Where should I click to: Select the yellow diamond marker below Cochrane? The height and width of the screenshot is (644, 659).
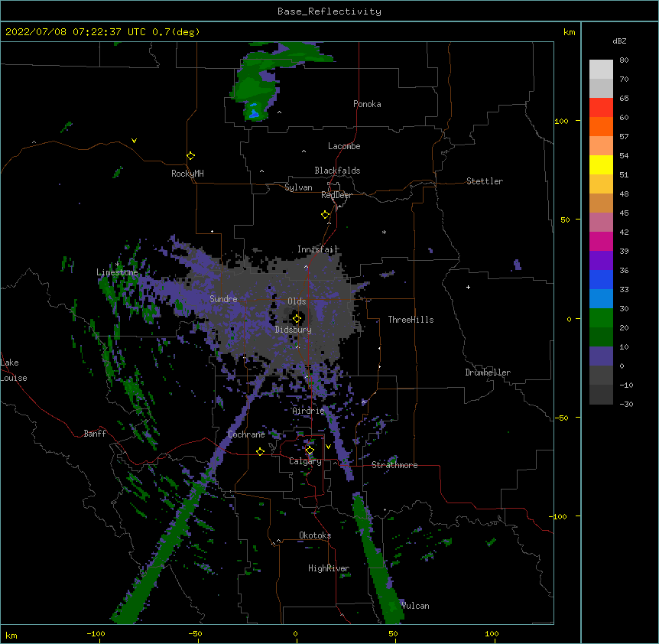[x=260, y=451]
